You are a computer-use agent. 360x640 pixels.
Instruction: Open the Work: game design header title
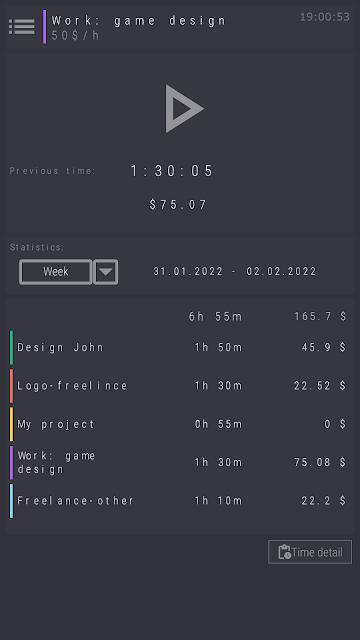[139, 20]
